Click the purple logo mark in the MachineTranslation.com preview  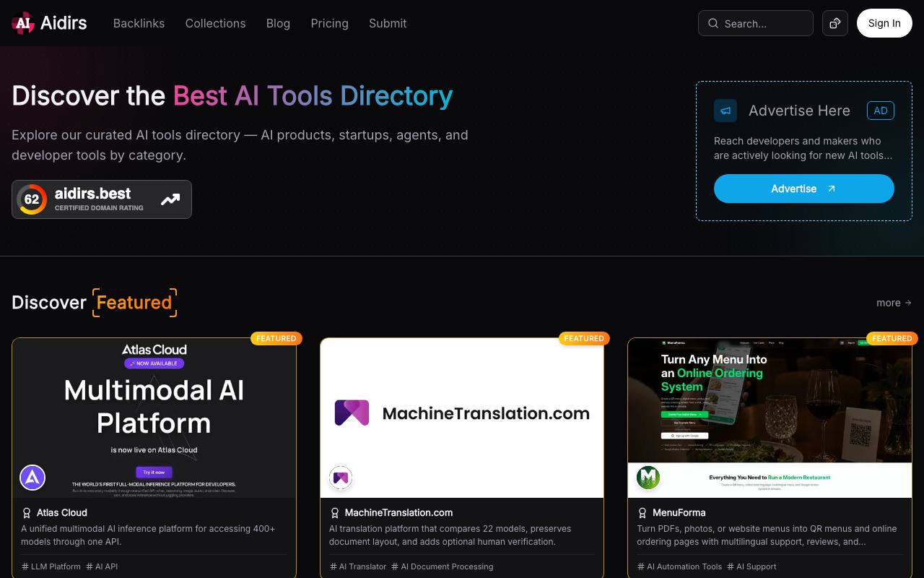coord(352,413)
